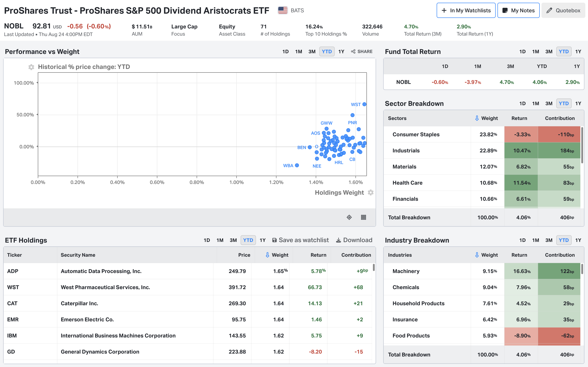This screenshot has width=588, height=367.
Task: Select 3M period in Sector Breakdown
Action: (x=549, y=103)
